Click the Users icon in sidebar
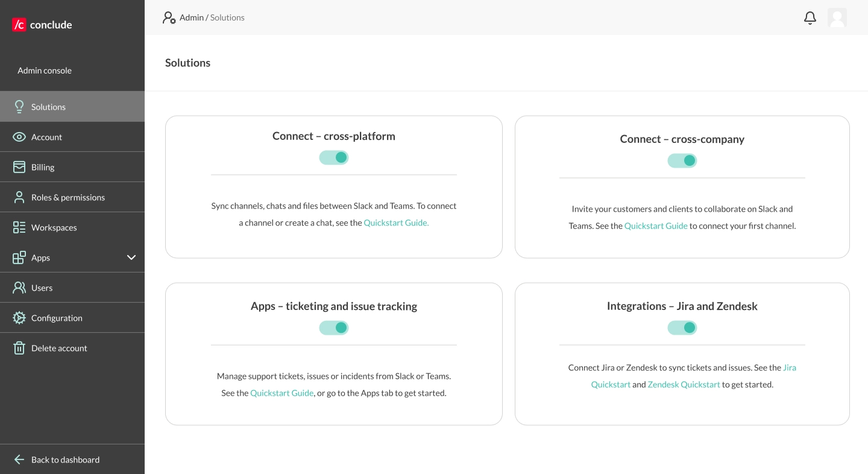This screenshot has height=474, width=868. tap(19, 288)
